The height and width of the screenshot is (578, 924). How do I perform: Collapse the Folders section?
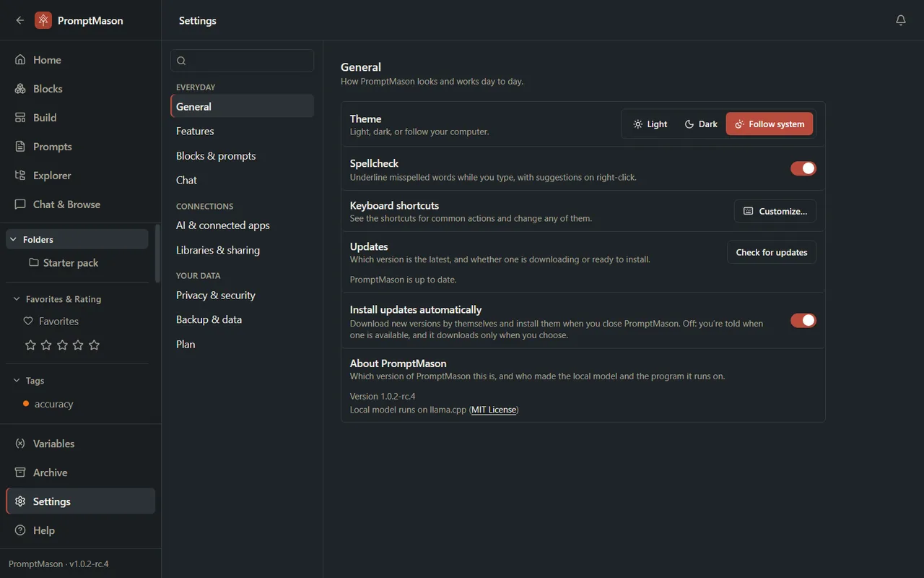pyautogui.click(x=77, y=239)
